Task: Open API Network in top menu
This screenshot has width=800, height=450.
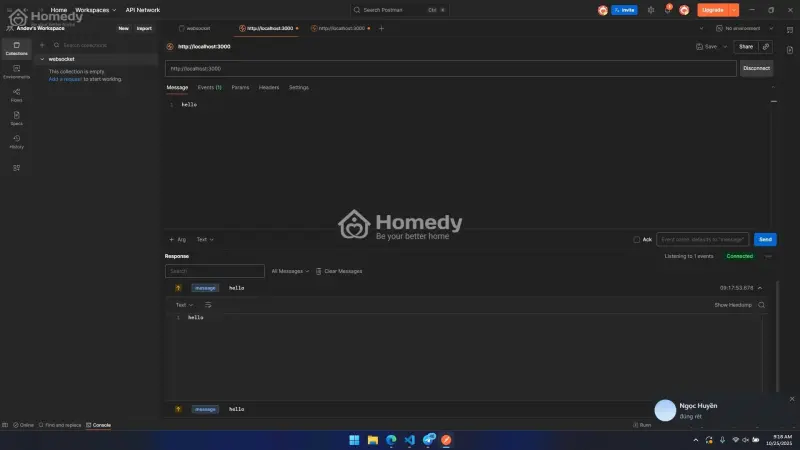Action: tap(143, 10)
